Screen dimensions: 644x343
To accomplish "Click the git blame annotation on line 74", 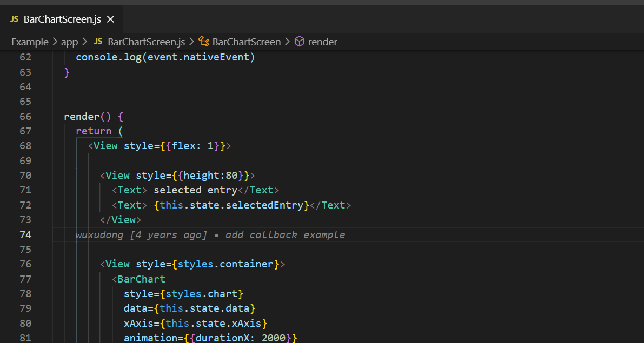I will (x=211, y=234).
